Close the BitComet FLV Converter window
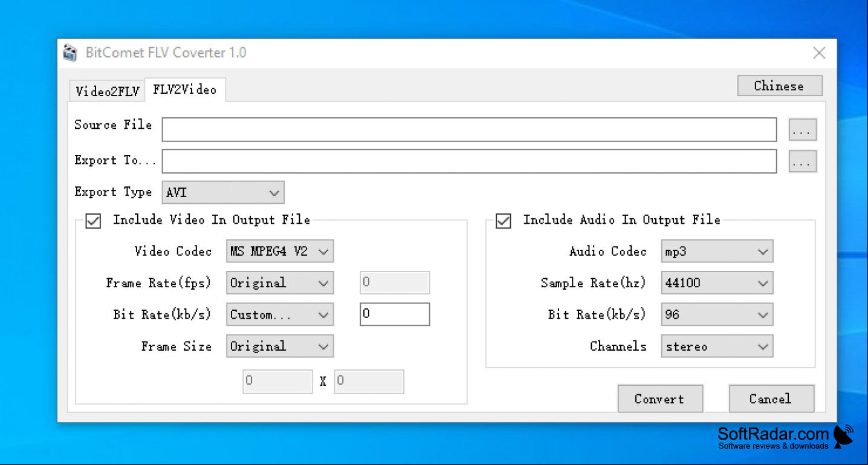Screen dimensions: 868x465 pyautogui.click(x=819, y=53)
